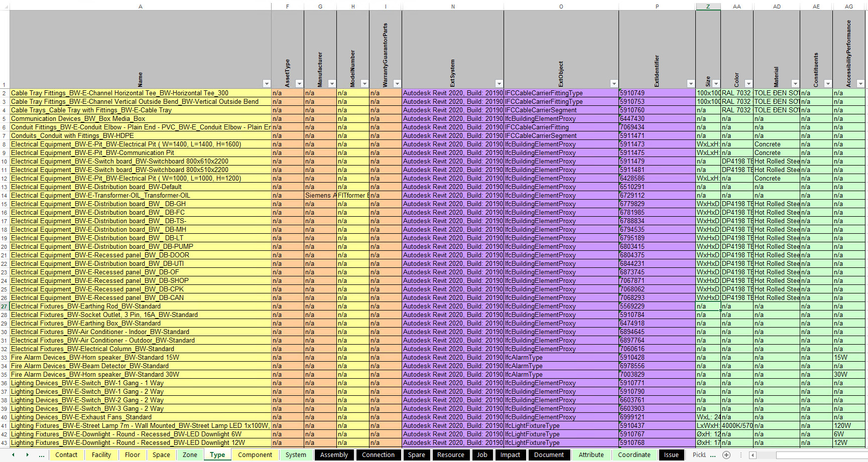
Task: Click the Siemens manufacturer cell in row 14
Action: pos(320,196)
